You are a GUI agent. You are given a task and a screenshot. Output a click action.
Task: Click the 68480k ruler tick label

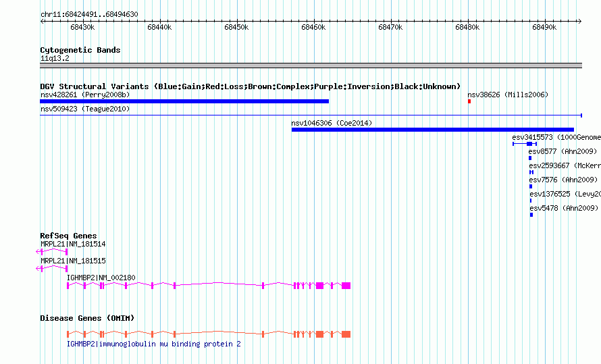[x=467, y=27]
